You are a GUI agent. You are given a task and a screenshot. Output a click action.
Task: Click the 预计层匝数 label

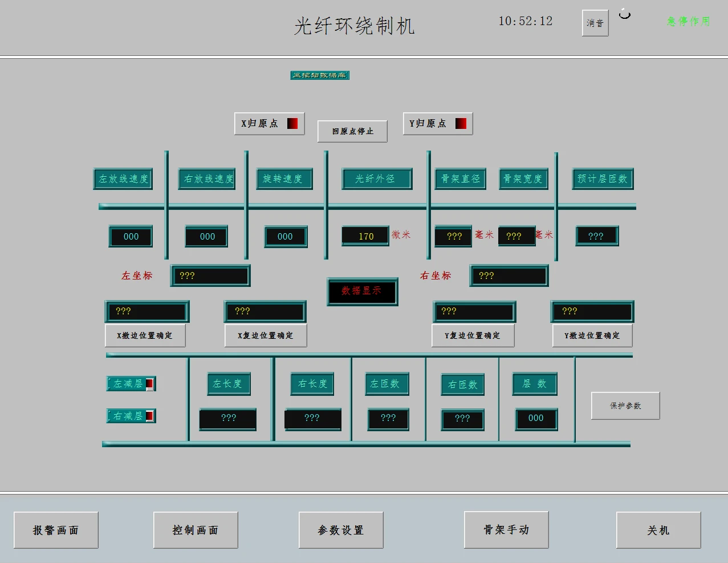[603, 179]
